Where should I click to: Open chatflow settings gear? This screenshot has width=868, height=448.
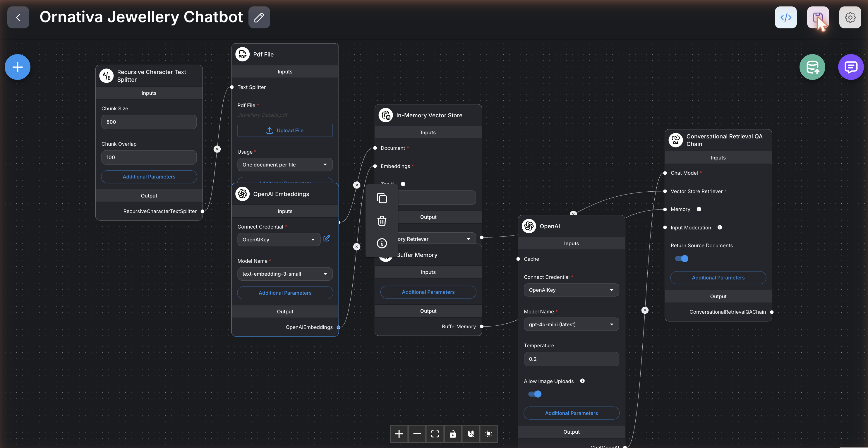point(850,17)
